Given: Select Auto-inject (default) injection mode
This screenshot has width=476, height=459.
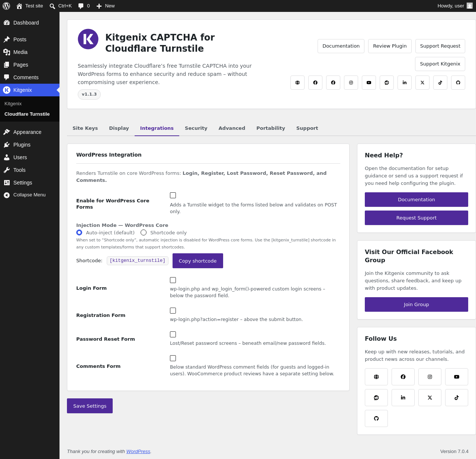Looking at the screenshot, I should (79, 232).
